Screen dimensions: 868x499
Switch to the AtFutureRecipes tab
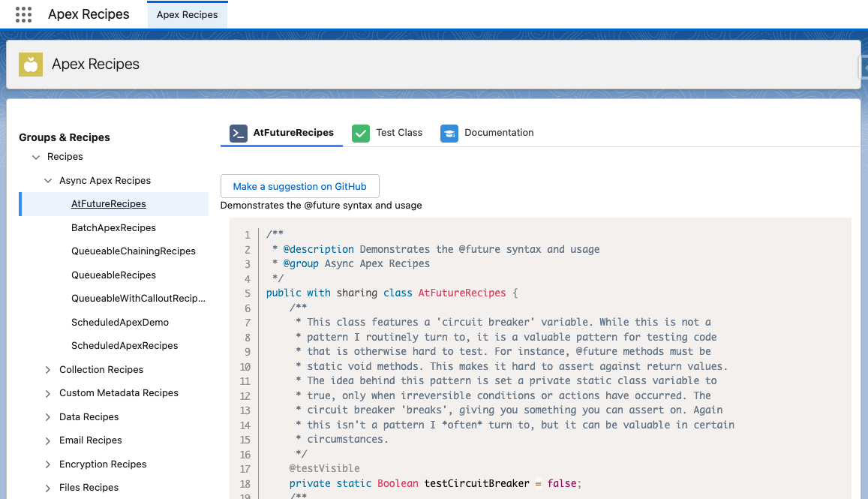tap(282, 133)
